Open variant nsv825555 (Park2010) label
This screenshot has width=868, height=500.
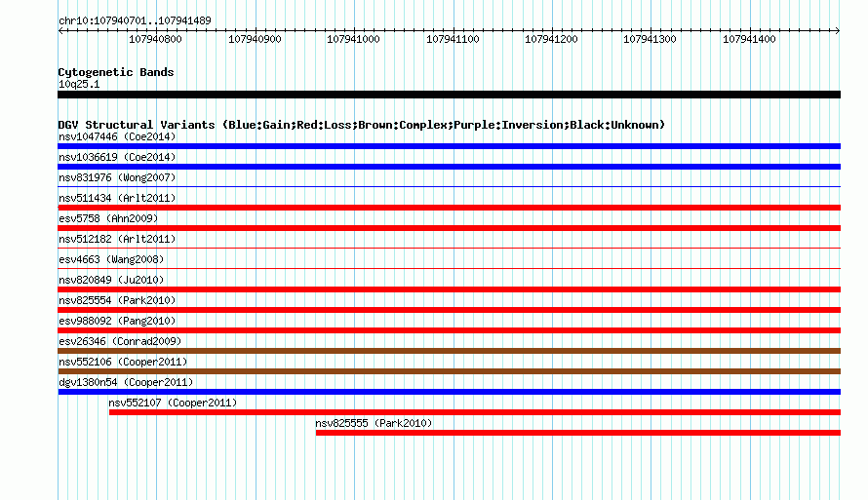point(374,423)
